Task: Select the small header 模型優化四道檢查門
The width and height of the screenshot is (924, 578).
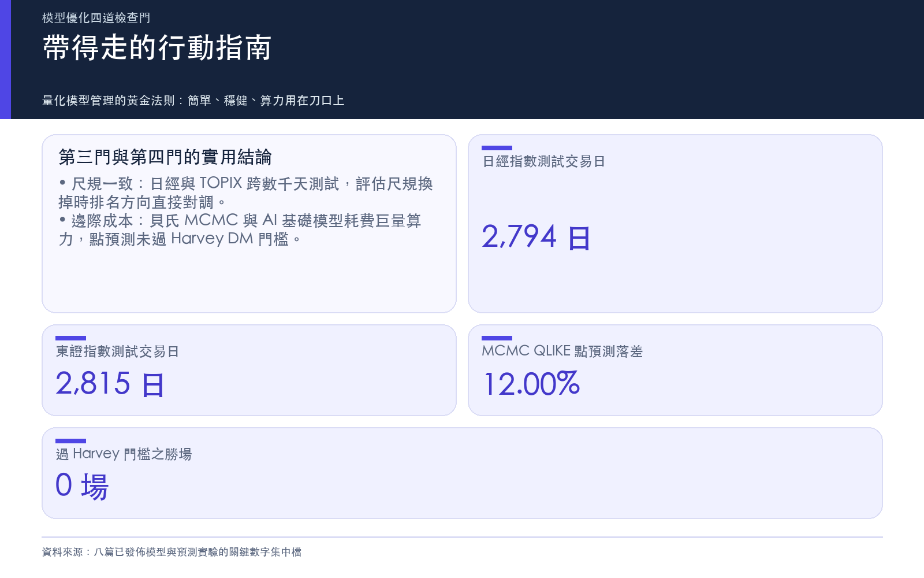Action: click(x=96, y=18)
